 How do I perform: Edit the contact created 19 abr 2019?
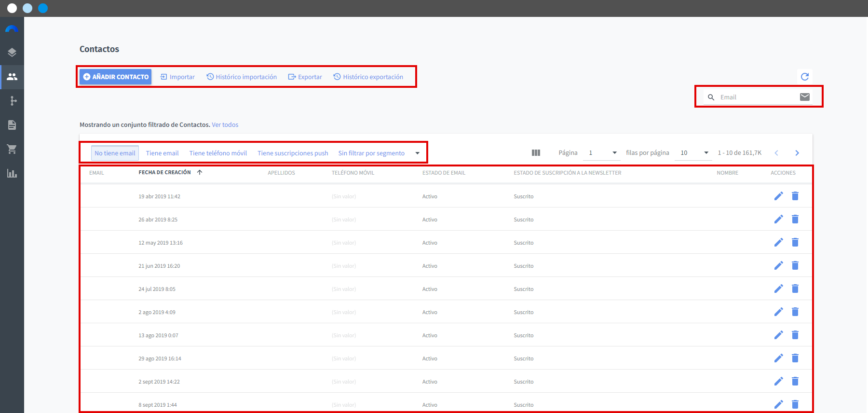coord(778,196)
